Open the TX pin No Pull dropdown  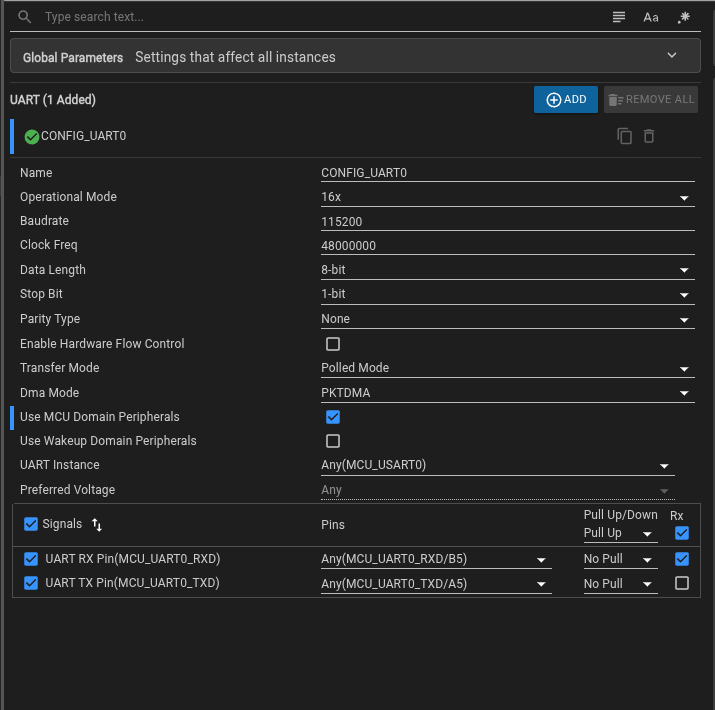[x=620, y=584]
